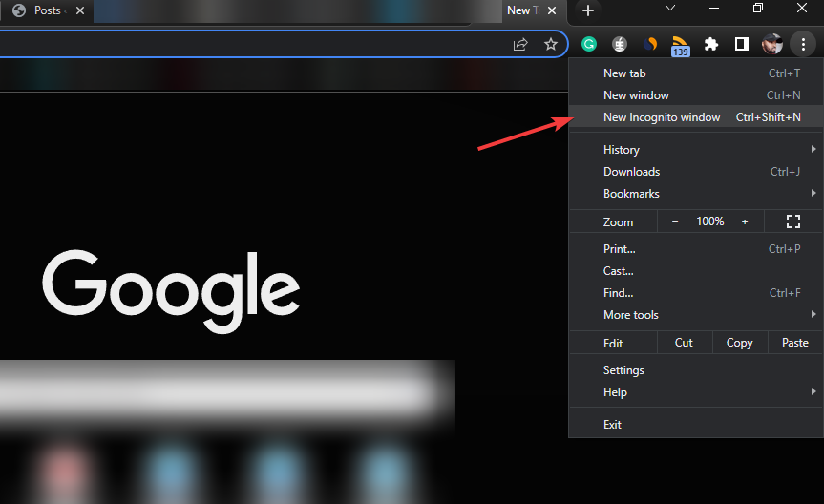Click the Google logo
The image size is (824, 504).
click(171, 290)
